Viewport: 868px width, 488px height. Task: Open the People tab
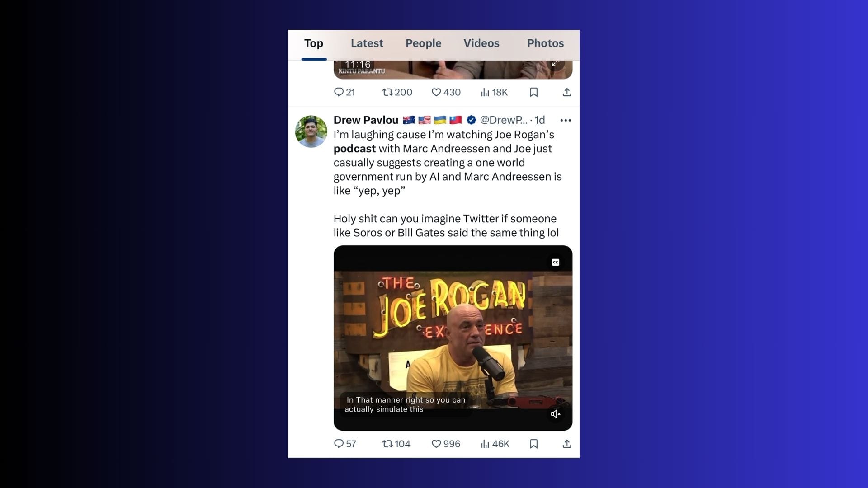[x=423, y=43]
